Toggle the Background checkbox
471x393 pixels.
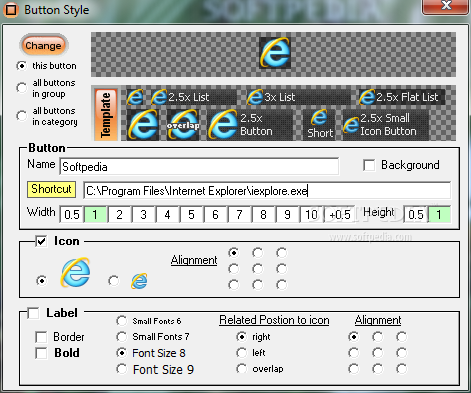point(369,165)
